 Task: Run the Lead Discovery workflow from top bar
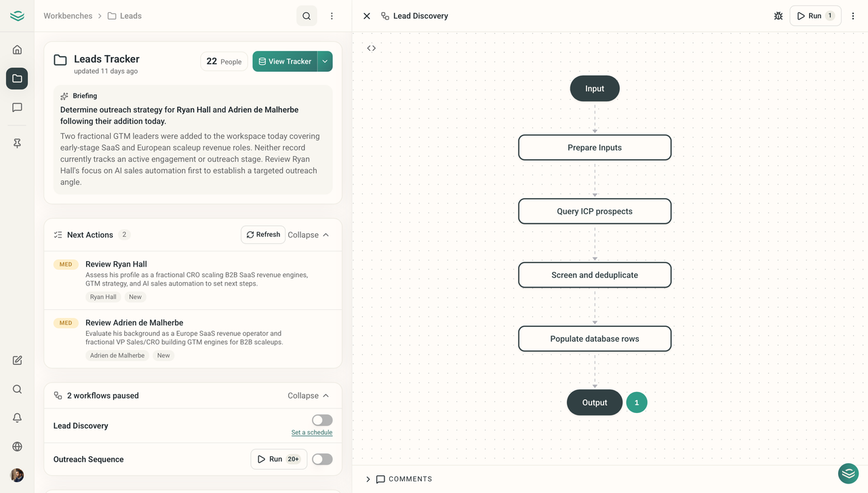tap(815, 16)
